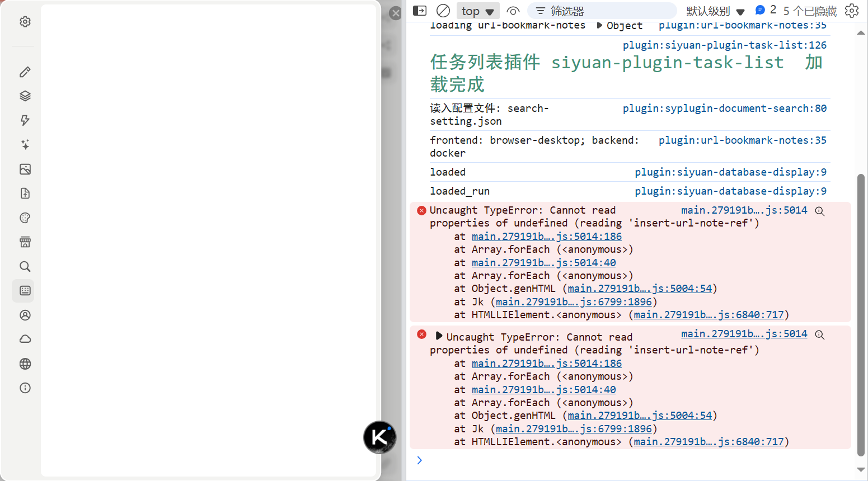Viewport: 868px width, 481px height.
Task: Open the About section (info icon)
Action: pyautogui.click(x=25, y=388)
